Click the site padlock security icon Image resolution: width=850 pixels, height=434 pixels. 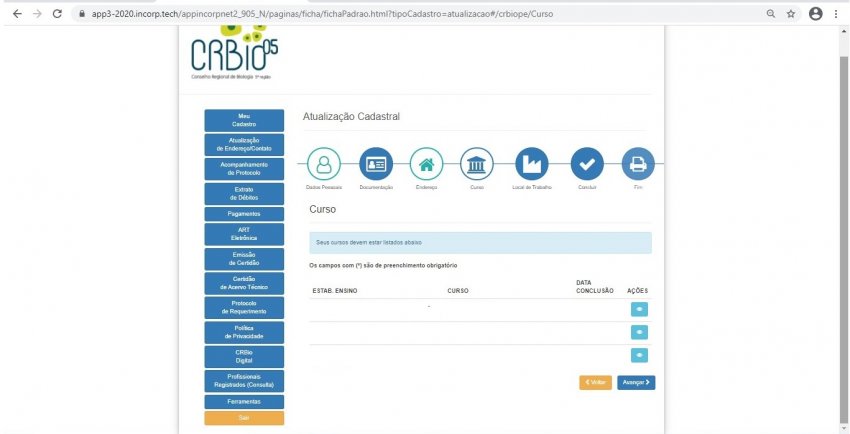82,14
